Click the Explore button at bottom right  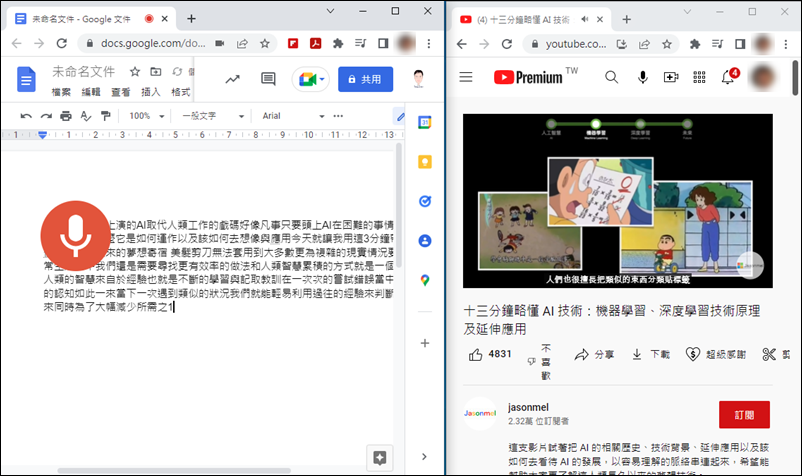pyautogui.click(x=380, y=458)
